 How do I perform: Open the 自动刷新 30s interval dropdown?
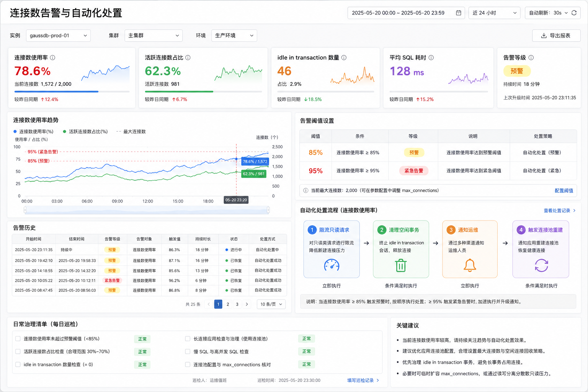(549, 13)
